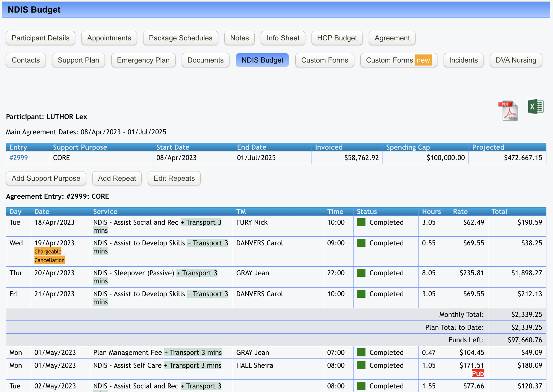Switch to Participant Details tab
This screenshot has height=392, width=553.
click(40, 38)
